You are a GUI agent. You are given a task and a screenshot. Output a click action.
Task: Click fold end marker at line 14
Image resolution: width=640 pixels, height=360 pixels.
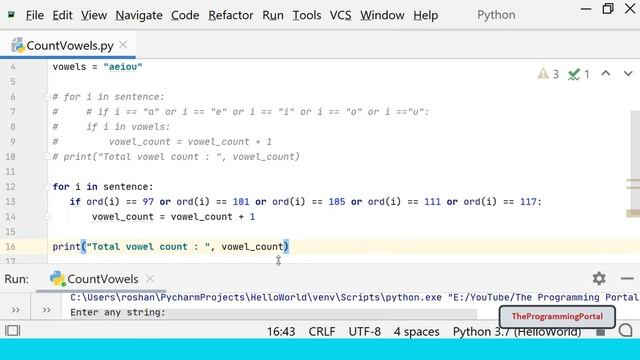click(x=47, y=217)
